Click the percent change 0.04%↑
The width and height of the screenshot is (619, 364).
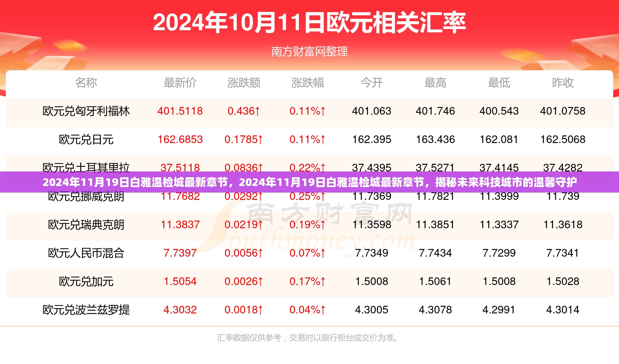pyautogui.click(x=308, y=310)
